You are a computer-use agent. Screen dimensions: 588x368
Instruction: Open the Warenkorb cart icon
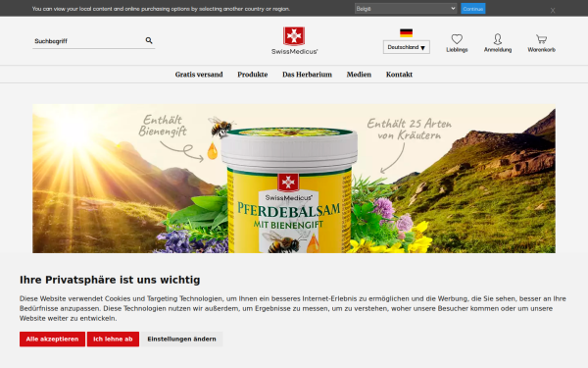[541, 39]
